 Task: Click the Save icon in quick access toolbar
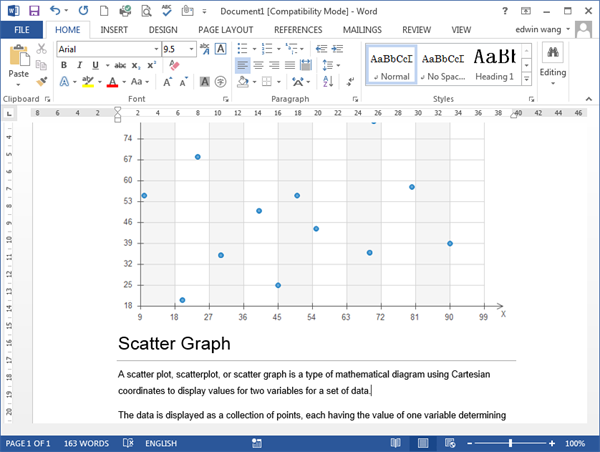click(x=33, y=10)
